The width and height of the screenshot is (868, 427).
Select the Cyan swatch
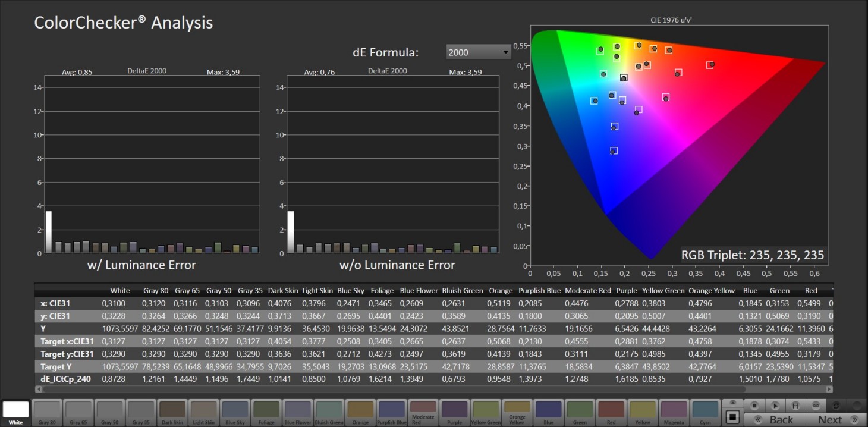coord(705,413)
